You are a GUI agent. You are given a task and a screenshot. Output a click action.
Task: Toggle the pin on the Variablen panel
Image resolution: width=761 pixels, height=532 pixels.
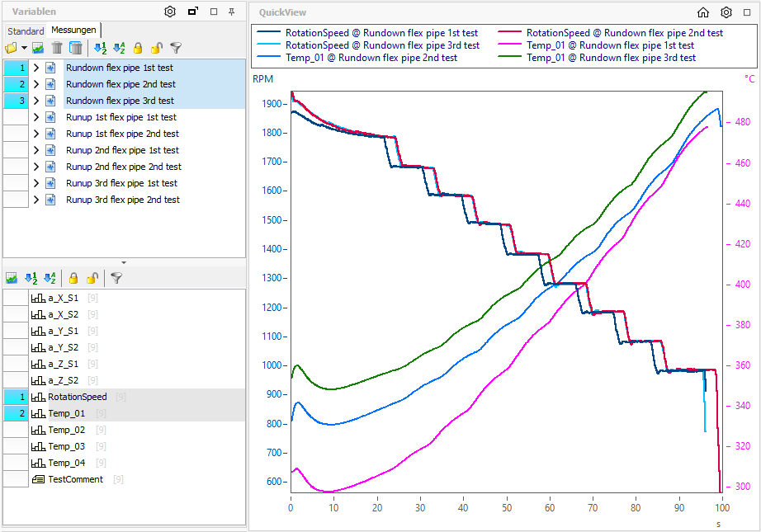232,12
